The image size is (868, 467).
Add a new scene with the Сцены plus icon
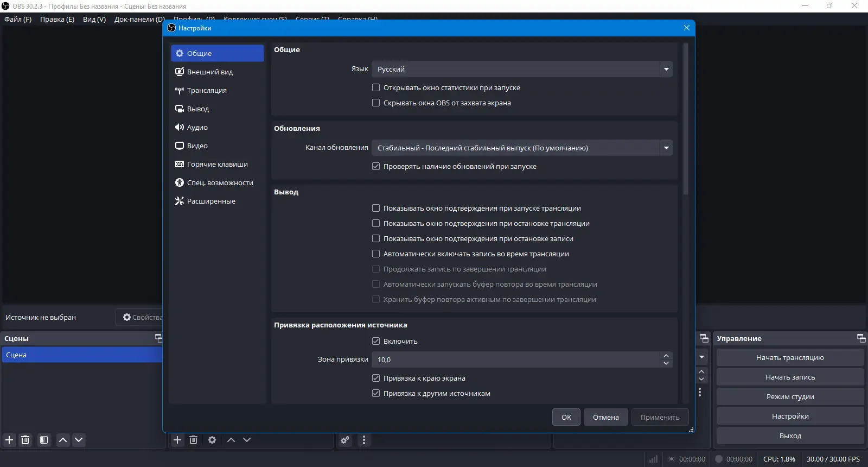(x=9, y=440)
